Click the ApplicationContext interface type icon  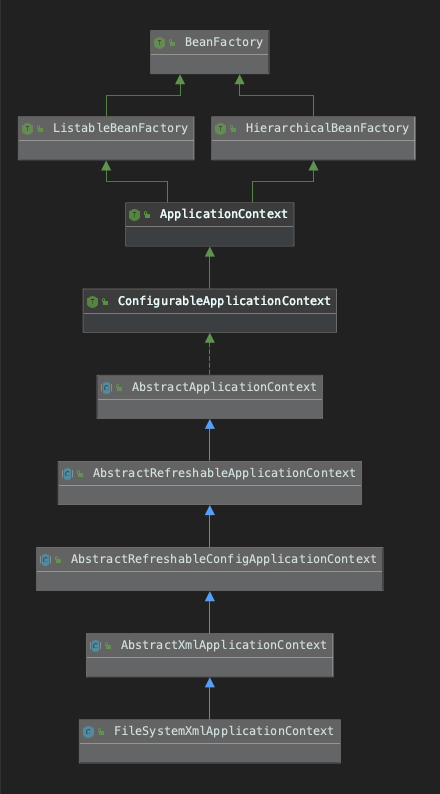pyautogui.click(x=134, y=215)
